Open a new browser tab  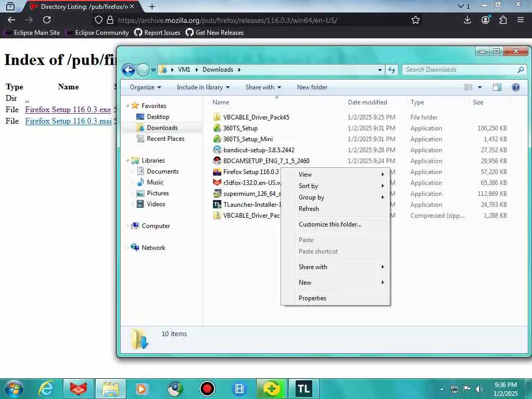pyautogui.click(x=152, y=6)
